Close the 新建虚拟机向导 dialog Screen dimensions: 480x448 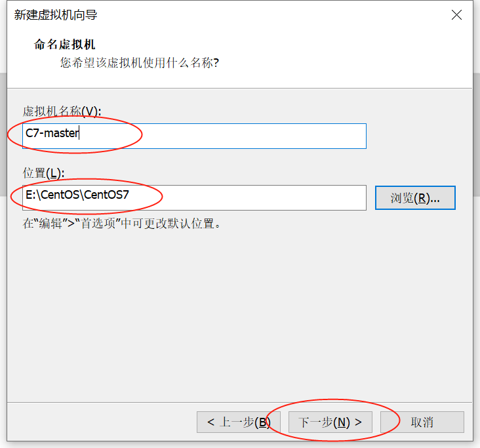[x=456, y=14]
